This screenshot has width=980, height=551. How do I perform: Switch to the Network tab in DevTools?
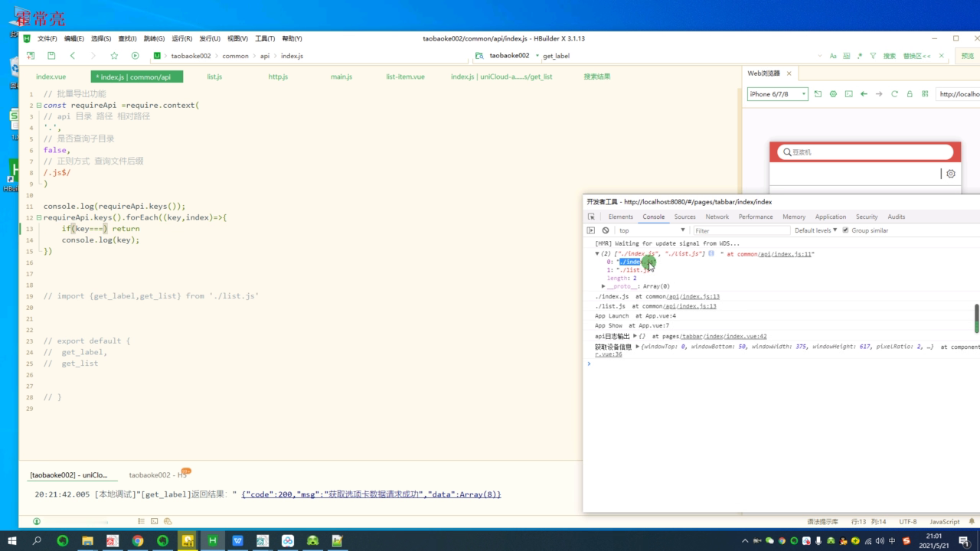tap(717, 217)
